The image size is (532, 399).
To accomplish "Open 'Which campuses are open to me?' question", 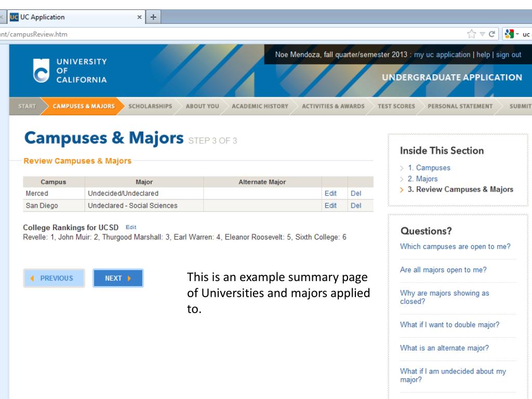I will point(455,246).
